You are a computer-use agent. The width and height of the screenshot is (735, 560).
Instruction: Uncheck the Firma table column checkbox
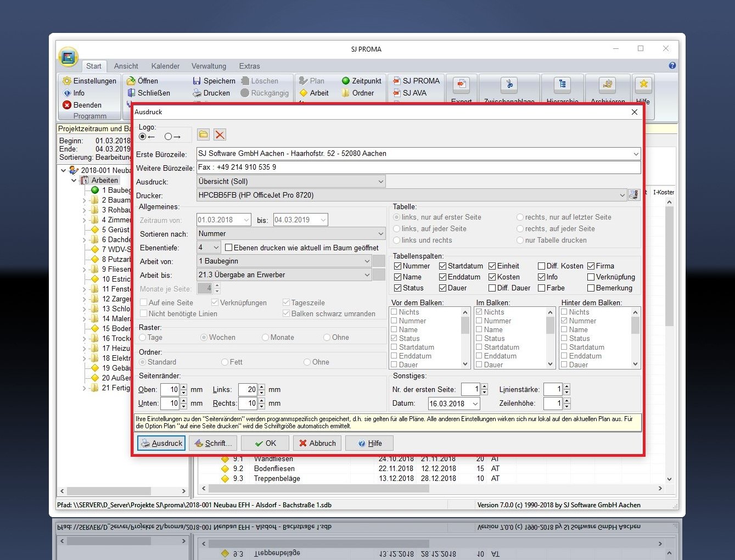coord(591,266)
